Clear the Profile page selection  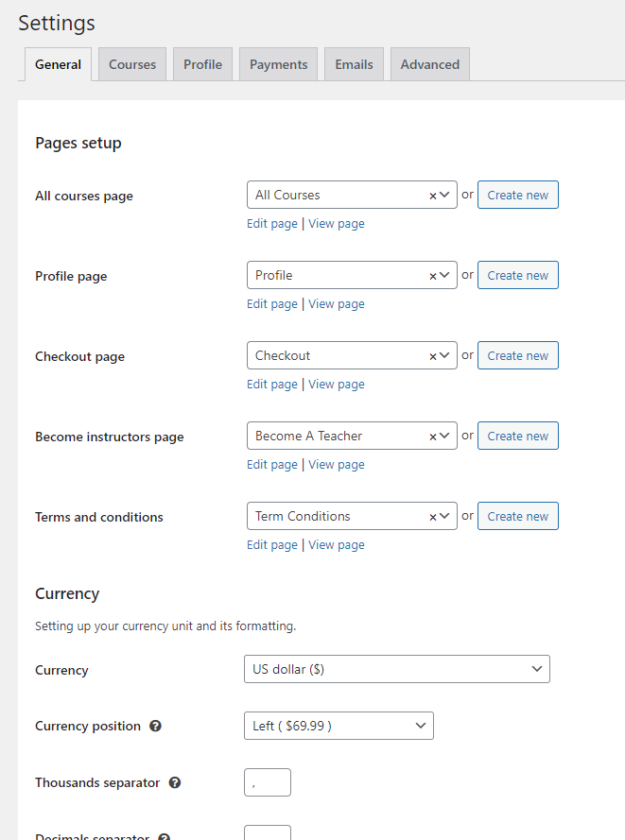(433, 276)
